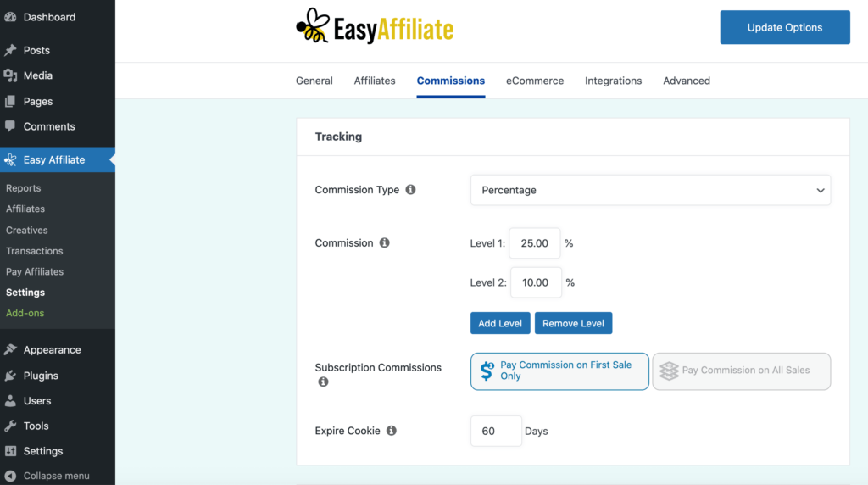
Task: Open the eCommerce tab
Action: click(x=535, y=81)
